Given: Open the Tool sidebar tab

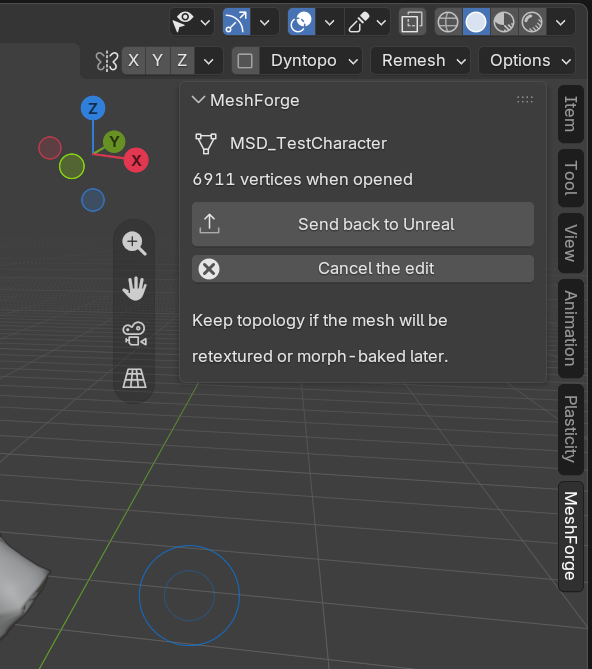Looking at the screenshot, I should coord(571,178).
